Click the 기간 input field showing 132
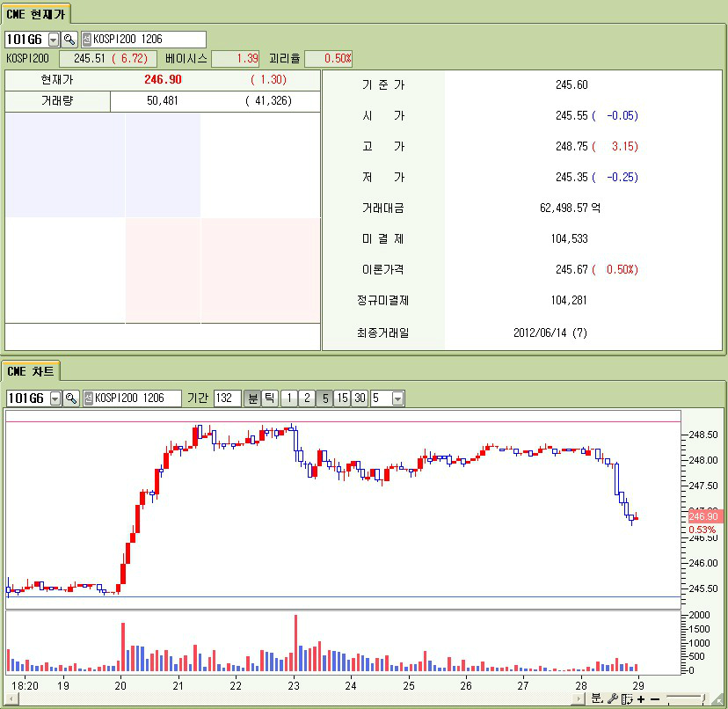This screenshot has width=728, height=709. click(x=227, y=398)
